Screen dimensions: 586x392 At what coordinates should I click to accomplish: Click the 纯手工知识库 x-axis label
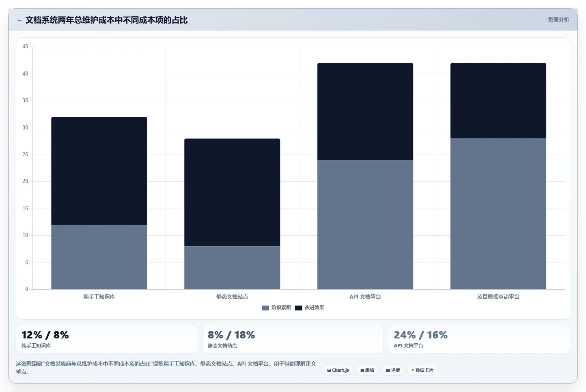(x=99, y=297)
